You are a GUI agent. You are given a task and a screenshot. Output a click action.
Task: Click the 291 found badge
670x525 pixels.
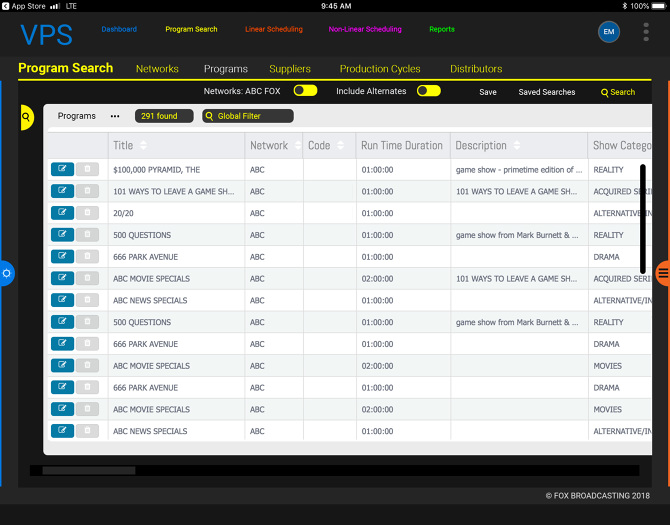(x=164, y=116)
